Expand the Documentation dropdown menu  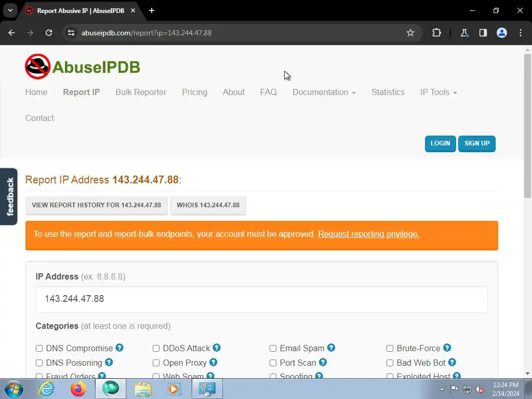[x=324, y=92]
